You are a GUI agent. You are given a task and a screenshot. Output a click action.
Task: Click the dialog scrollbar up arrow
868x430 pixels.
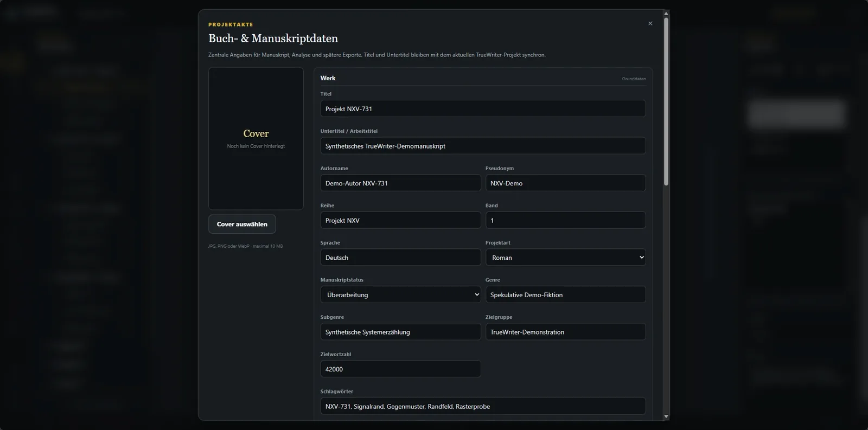click(666, 14)
